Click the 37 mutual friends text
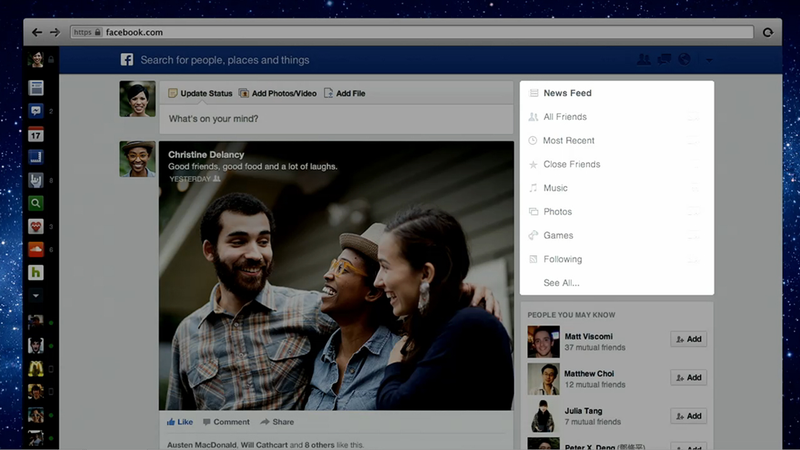Screen dimensions: 800x450 pyautogui.click(x=595, y=347)
